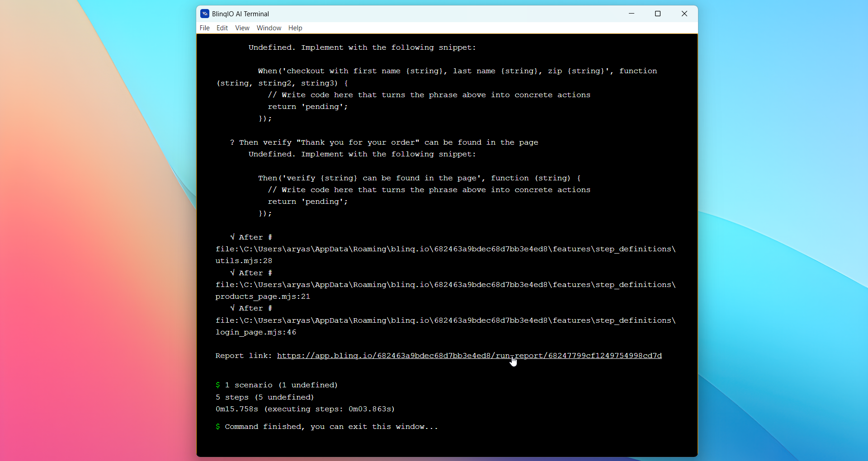
Task: Open the Edit menu
Action: (x=222, y=28)
